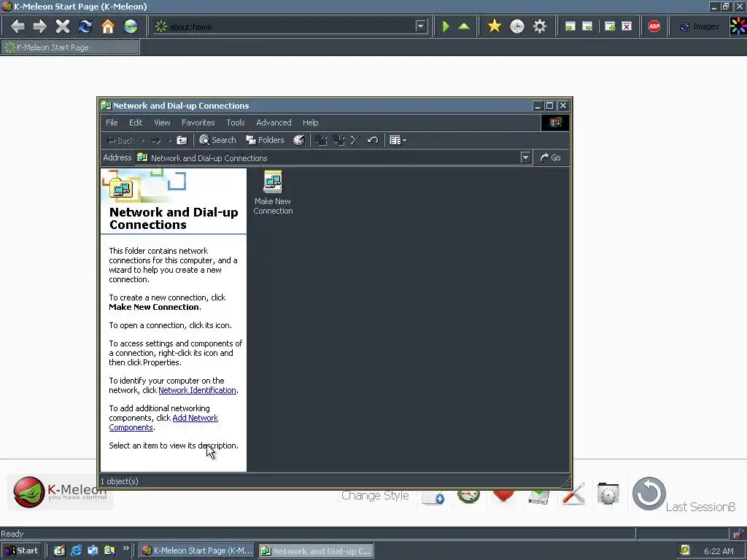This screenshot has height=560, width=747.
Task: Click the Up folder icon in Network Connections toolbar
Action: coord(182,140)
